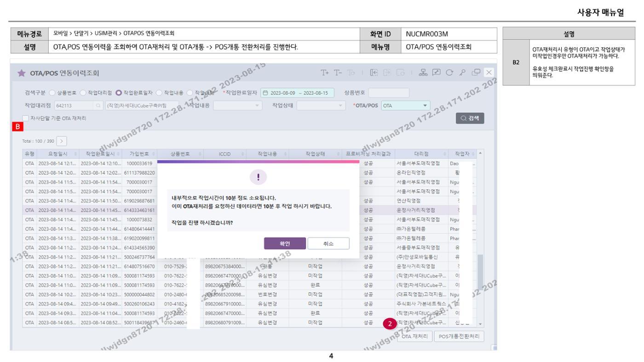
Task: Cancel the dialog with 취소 button
Action: (328, 243)
